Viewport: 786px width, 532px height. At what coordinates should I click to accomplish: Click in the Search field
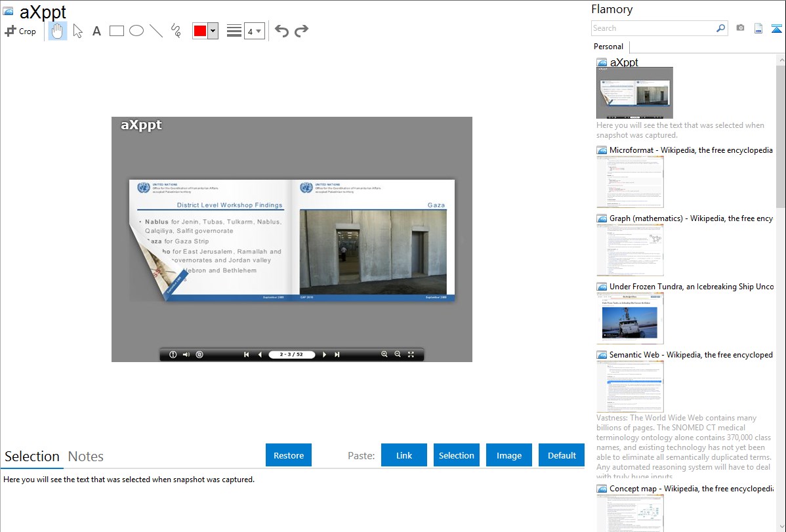[x=653, y=28]
